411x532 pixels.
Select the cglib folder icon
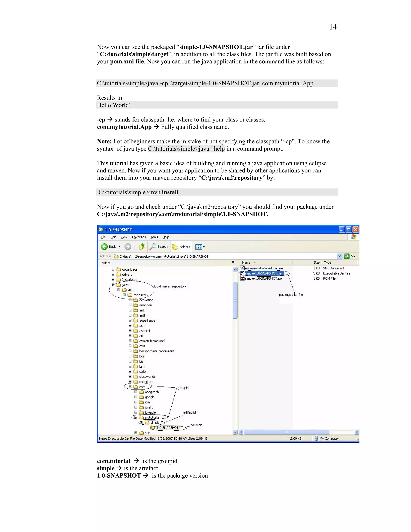coord(136,371)
